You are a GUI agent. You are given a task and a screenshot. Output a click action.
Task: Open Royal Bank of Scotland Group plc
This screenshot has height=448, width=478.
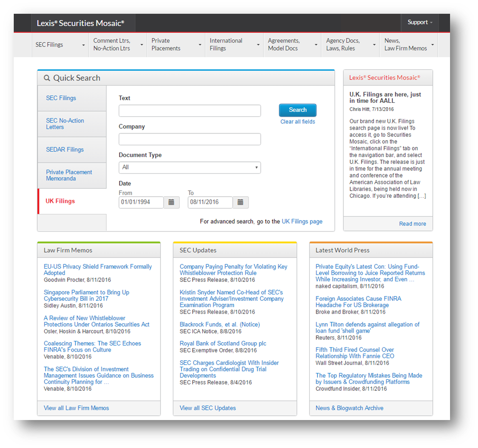click(x=223, y=344)
